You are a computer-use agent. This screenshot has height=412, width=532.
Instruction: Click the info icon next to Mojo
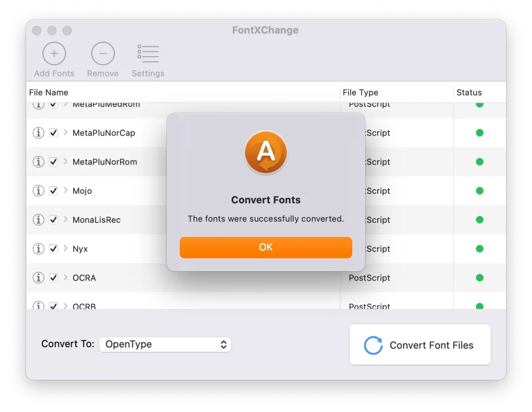coord(38,191)
